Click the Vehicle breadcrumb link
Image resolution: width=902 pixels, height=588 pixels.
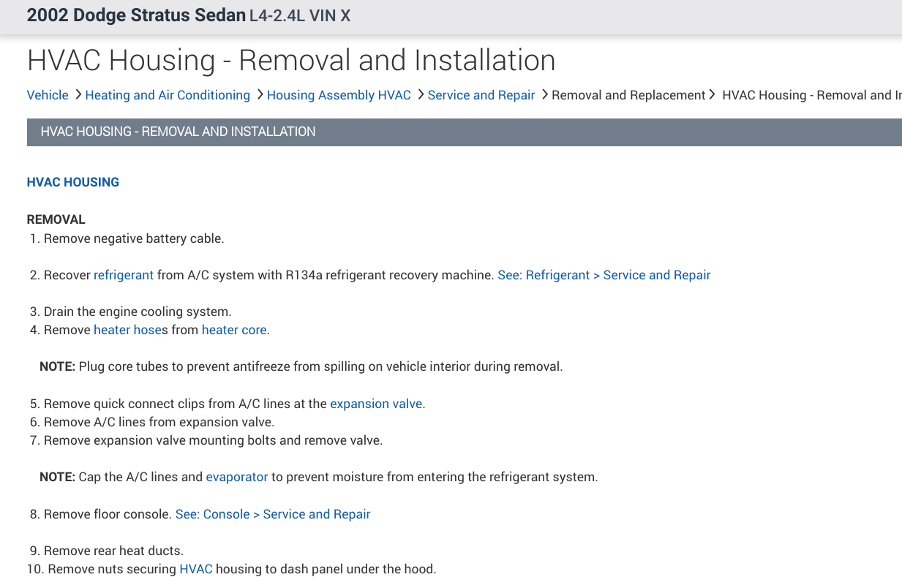coord(48,95)
